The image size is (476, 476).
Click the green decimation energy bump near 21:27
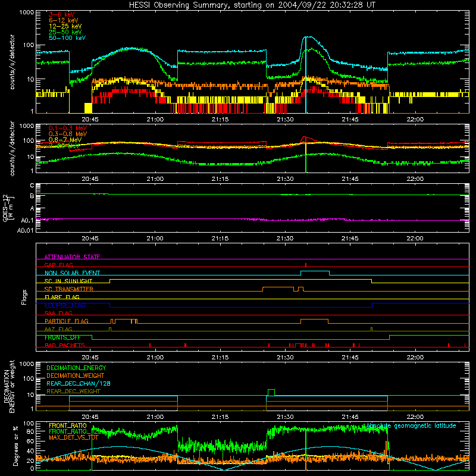coord(271,392)
